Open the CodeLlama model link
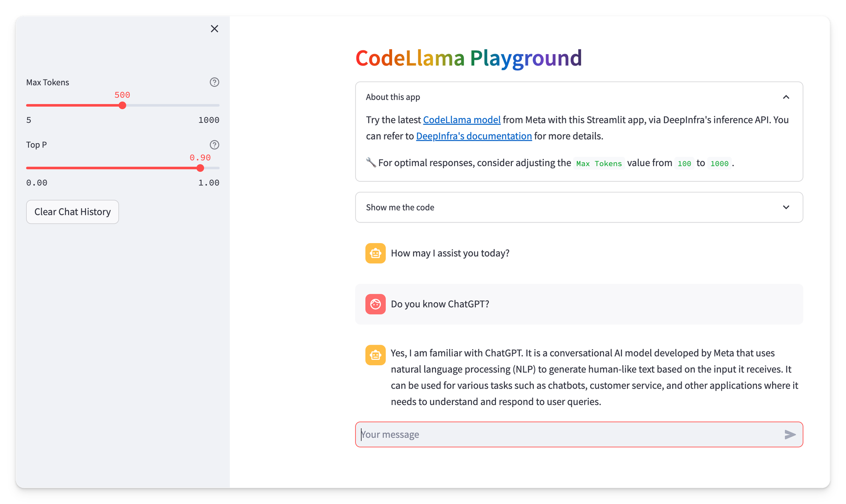 (x=461, y=120)
